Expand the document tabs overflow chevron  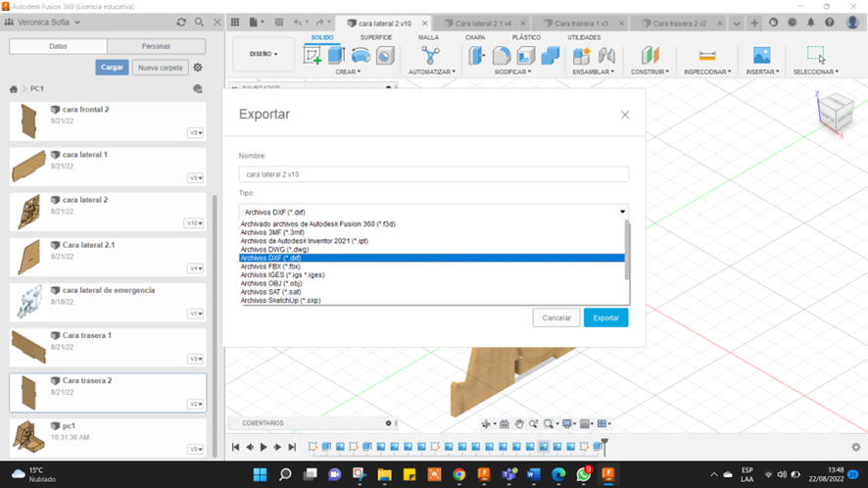[x=737, y=24]
